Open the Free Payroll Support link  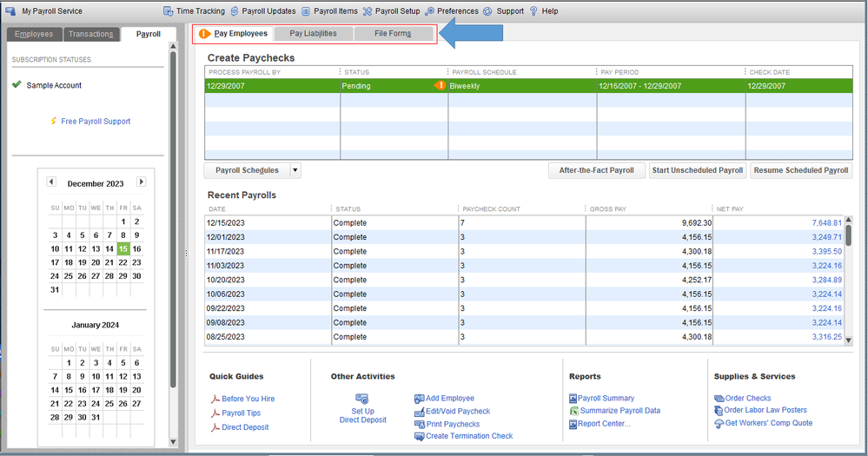tap(96, 122)
